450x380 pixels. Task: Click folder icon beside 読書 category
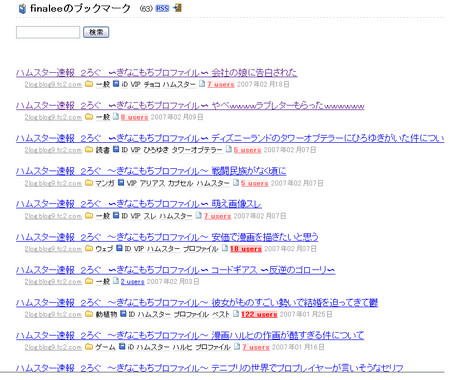tap(89, 150)
